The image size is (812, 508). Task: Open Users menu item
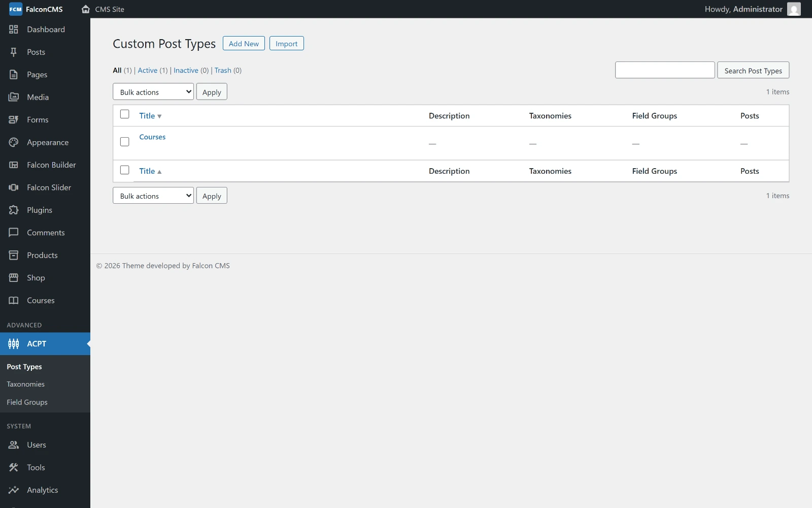pos(45,445)
